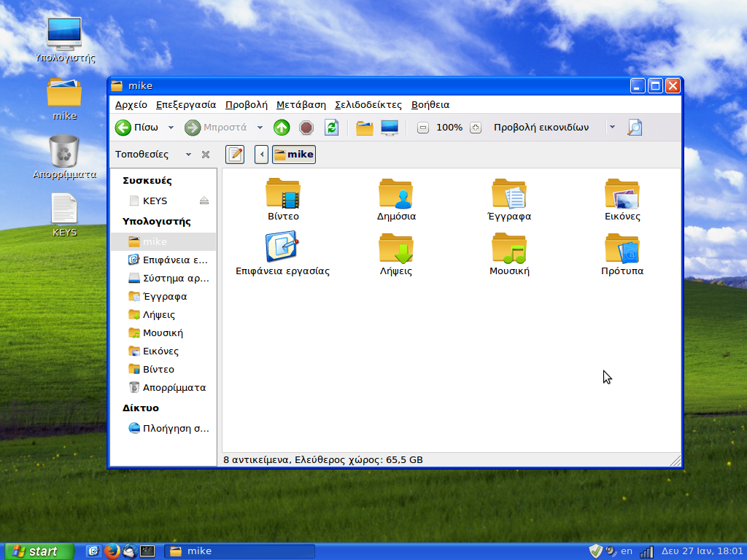Click the clock Δευ 27 Ιαν, 18:01
Image resolution: width=747 pixels, height=560 pixels.
click(703, 551)
